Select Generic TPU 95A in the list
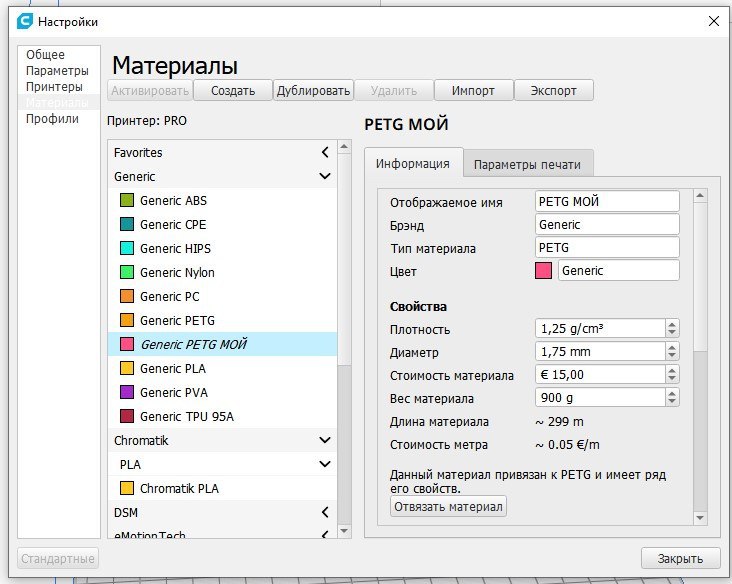The height and width of the screenshot is (584, 732). point(222,416)
